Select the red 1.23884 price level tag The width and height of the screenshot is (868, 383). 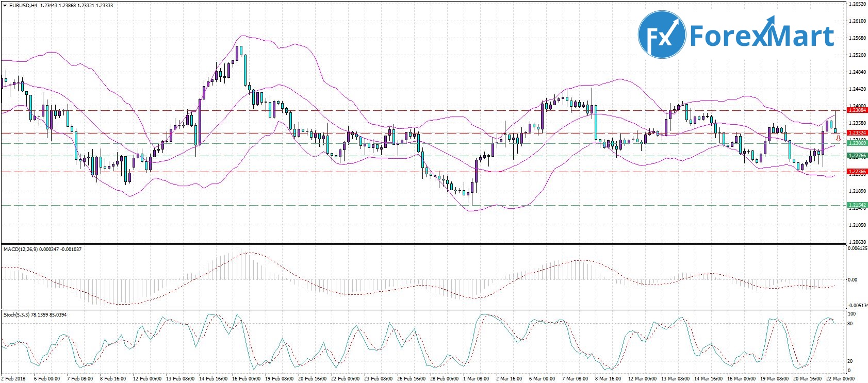click(857, 110)
